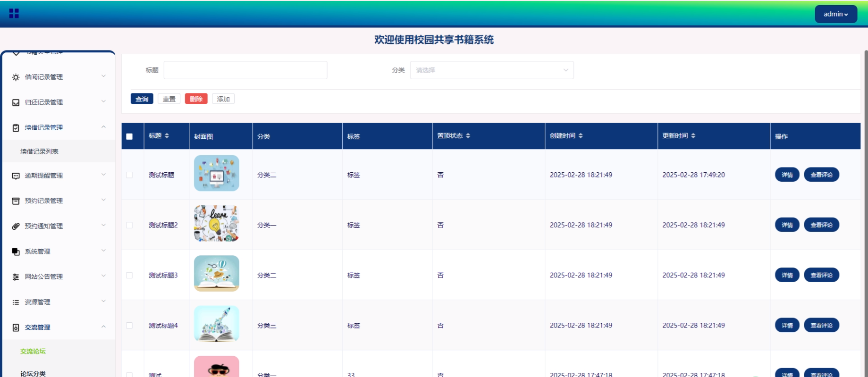
Task: Open the 续借记录列表 submenu item
Action: tap(59, 151)
